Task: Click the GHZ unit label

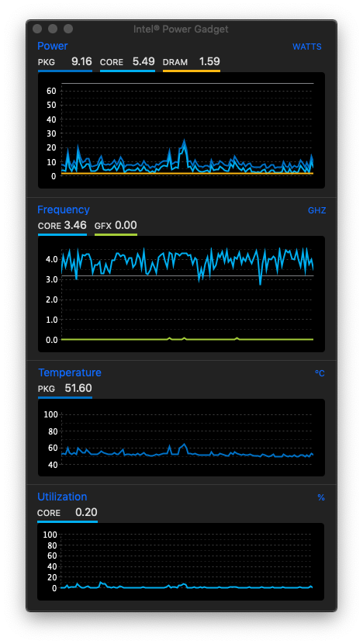Action: [316, 211]
